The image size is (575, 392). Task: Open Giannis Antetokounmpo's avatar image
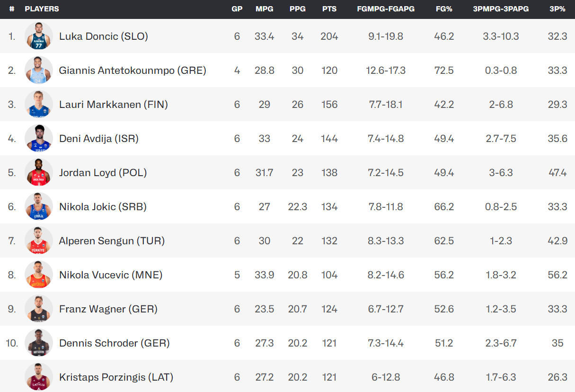[39, 70]
